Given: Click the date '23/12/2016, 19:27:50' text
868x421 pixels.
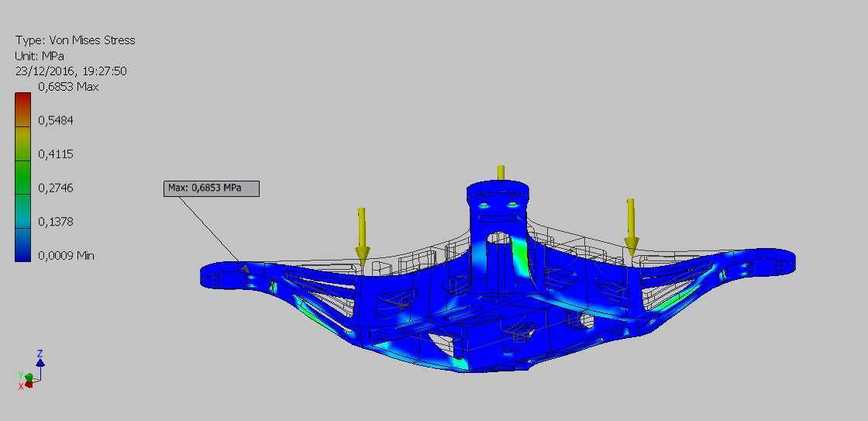Looking at the screenshot, I should [x=71, y=71].
